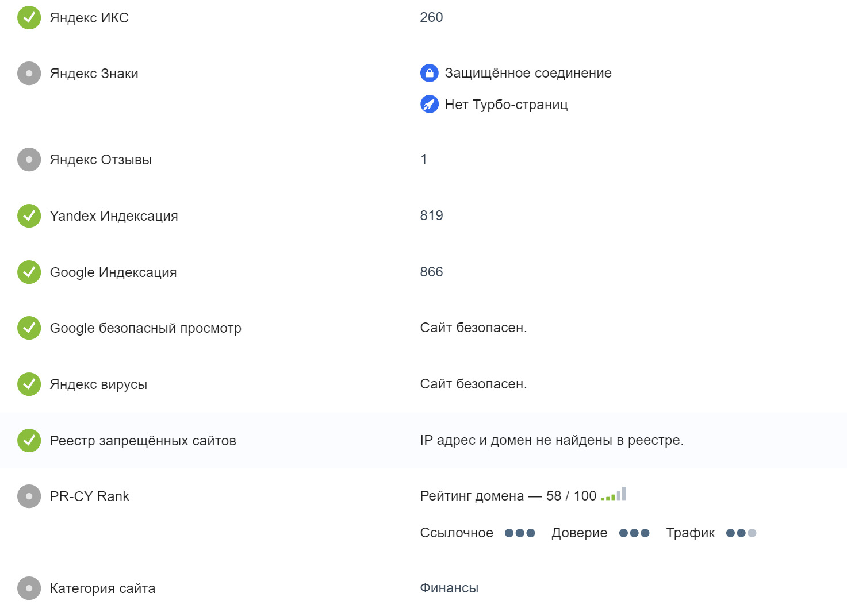Click the Реестр запрещённых сайтов label
Screen dimensions: 847x616
coord(143,441)
